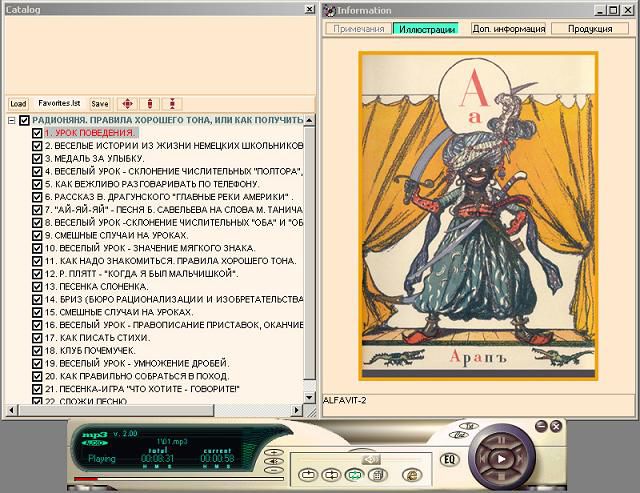640x493 pixels.
Task: Click the vertical expand arrows icon in Catalog toolbar
Action: tap(149, 103)
